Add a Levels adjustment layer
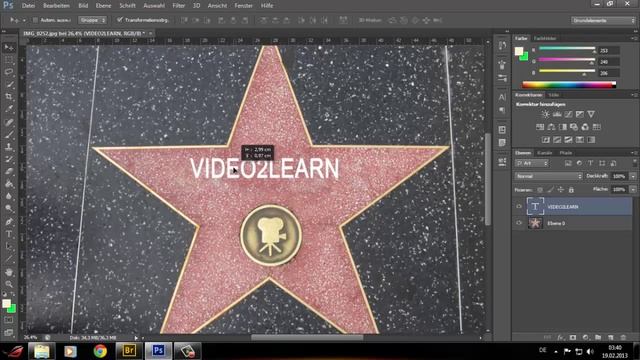This screenshot has height=360, width=640. (557, 114)
